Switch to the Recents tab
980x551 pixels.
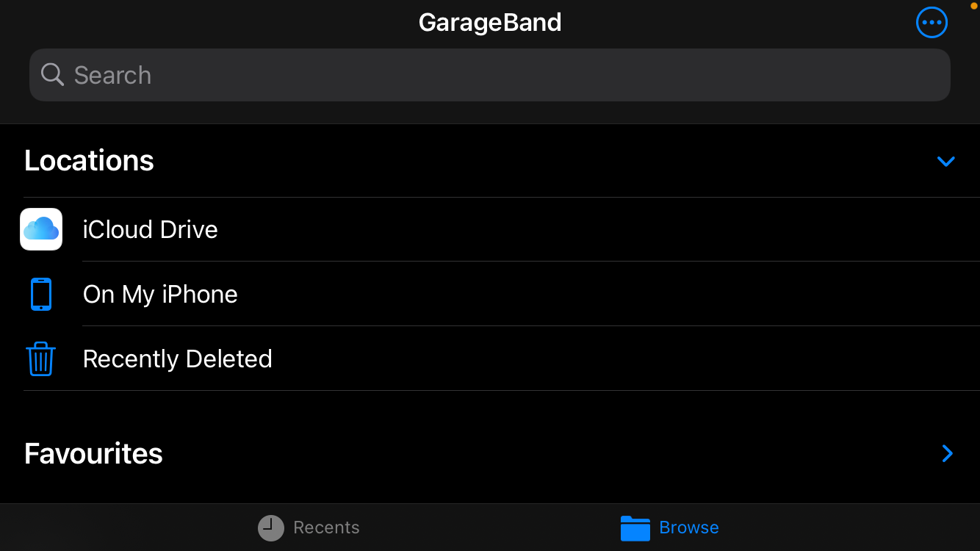pyautogui.click(x=309, y=527)
